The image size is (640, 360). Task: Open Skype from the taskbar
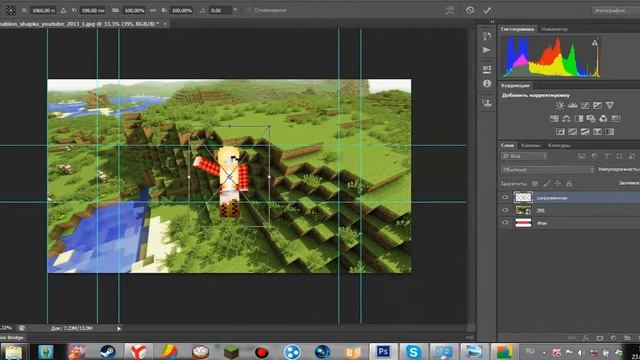(413, 351)
